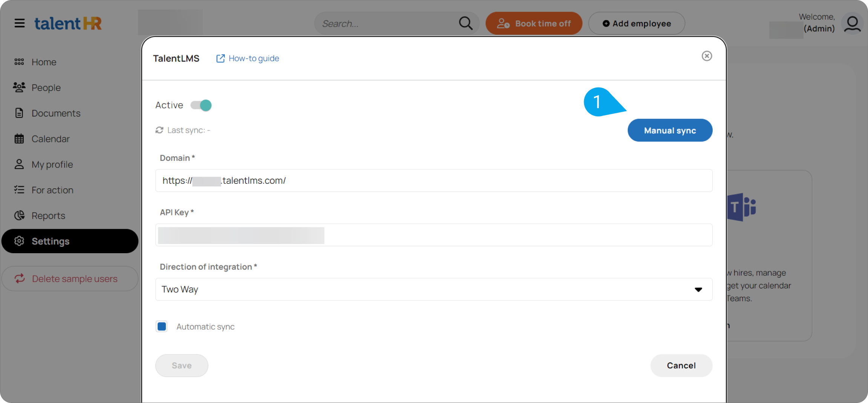The height and width of the screenshot is (403, 868).
Task: Click the Save button
Action: coord(182,366)
